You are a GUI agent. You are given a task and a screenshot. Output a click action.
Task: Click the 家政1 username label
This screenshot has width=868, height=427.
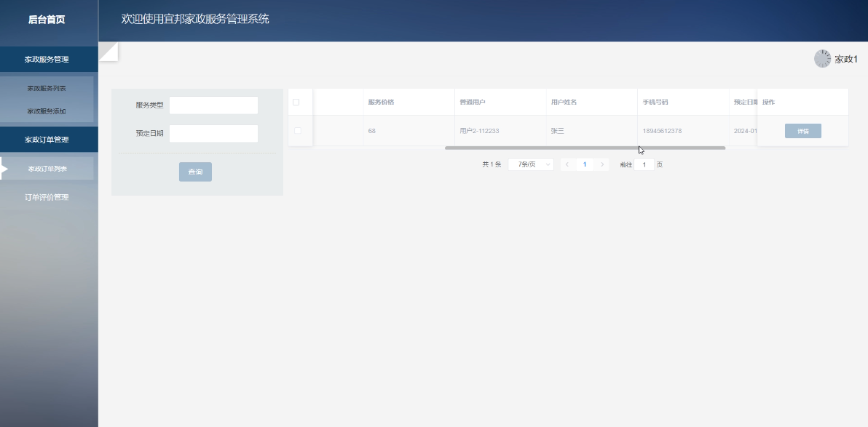[846, 59]
